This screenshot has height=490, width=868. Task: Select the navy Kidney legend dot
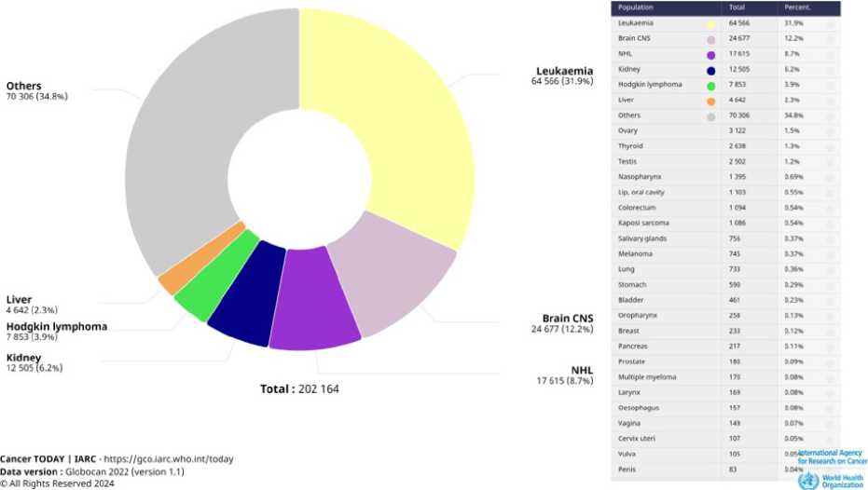[710, 69]
